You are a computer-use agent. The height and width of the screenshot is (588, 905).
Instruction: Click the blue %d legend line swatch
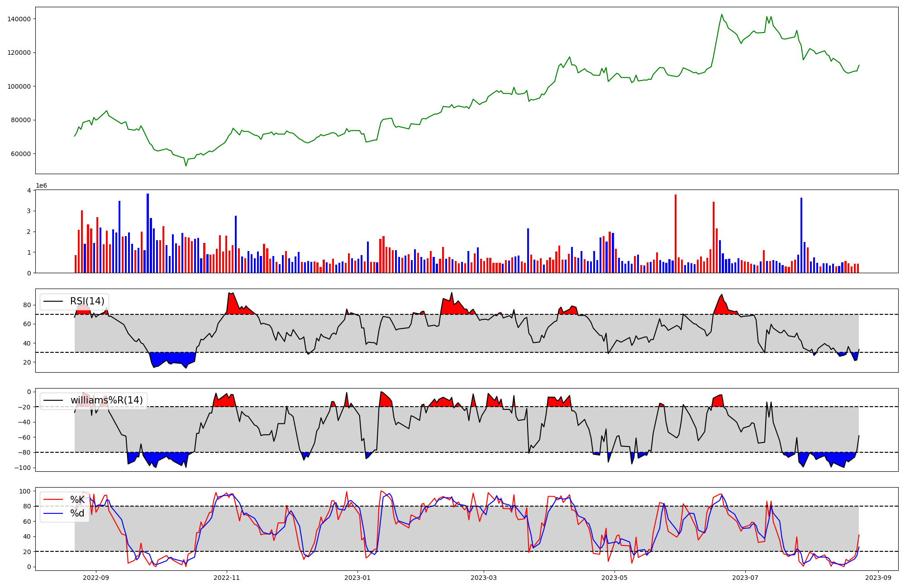coord(52,513)
